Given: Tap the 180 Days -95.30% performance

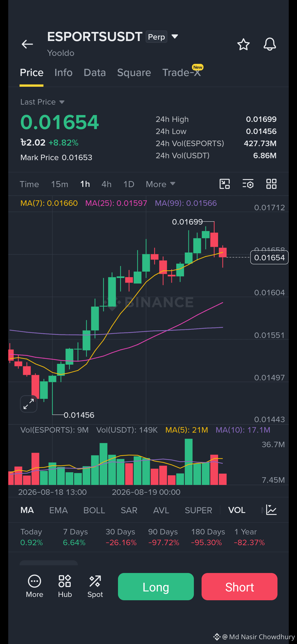Looking at the screenshot, I should click(x=208, y=537).
